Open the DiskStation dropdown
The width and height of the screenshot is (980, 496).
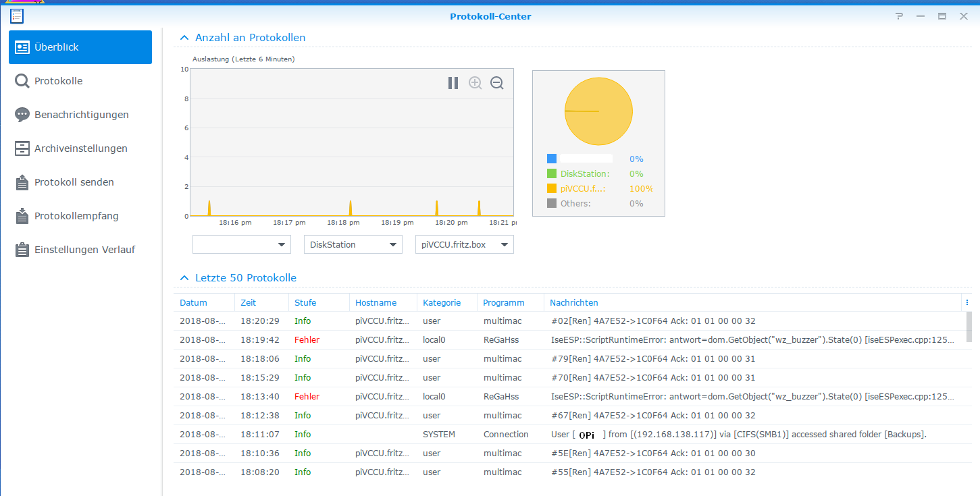(x=353, y=244)
